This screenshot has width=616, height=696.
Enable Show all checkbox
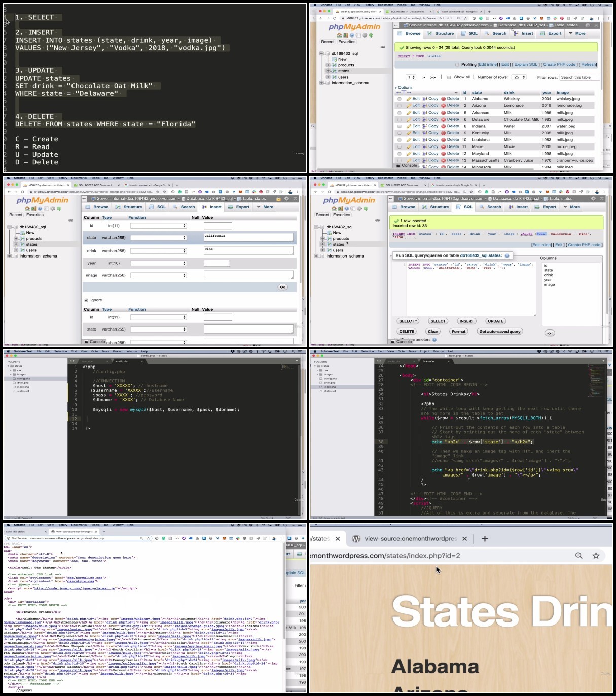point(449,77)
